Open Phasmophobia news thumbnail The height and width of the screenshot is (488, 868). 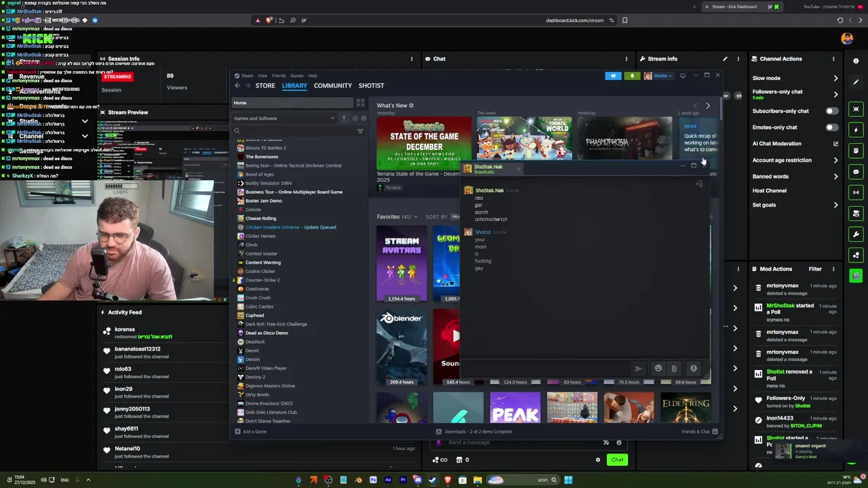pyautogui.click(x=625, y=140)
